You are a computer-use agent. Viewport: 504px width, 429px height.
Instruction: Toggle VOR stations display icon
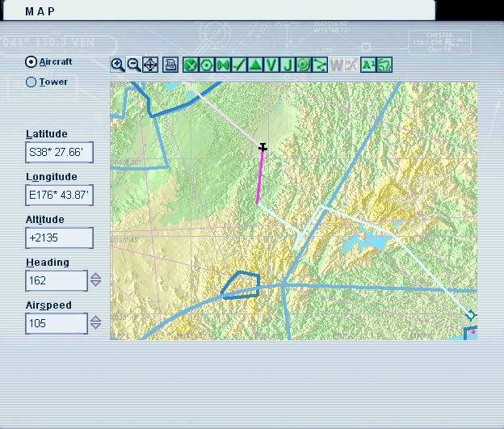(x=207, y=65)
